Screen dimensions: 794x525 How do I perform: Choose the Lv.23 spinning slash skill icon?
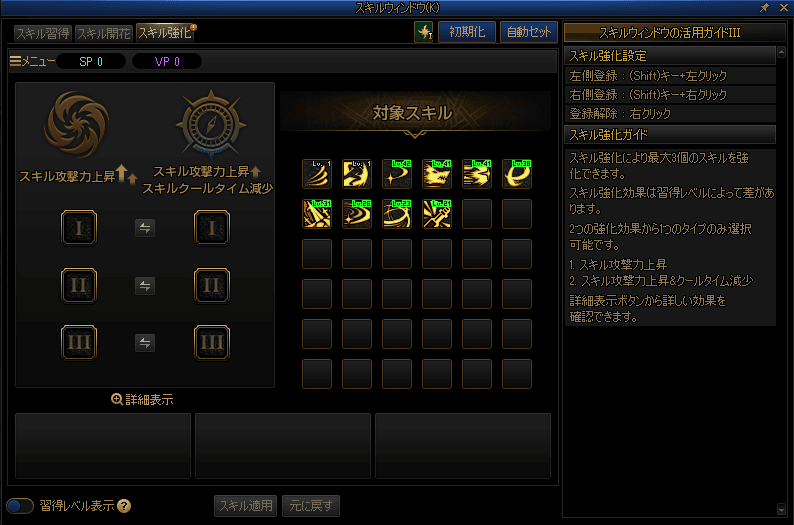click(x=397, y=214)
